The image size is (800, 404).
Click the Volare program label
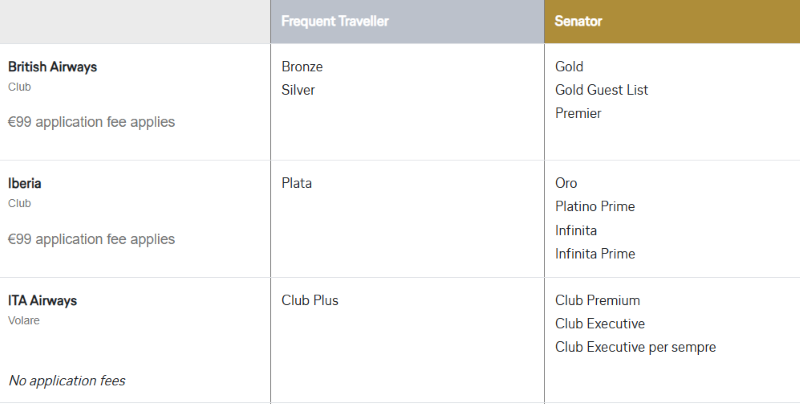click(23, 321)
